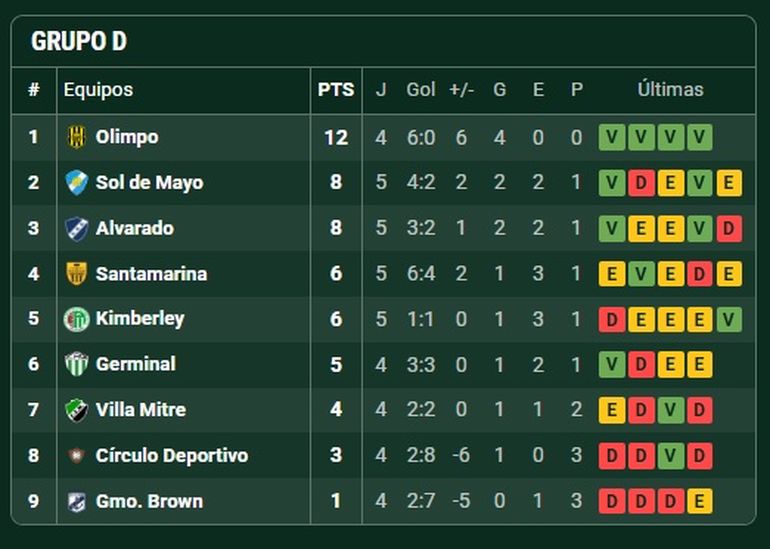Screen dimensions: 770x549
Task: Click the Germinal team crest icon
Action: point(77,364)
